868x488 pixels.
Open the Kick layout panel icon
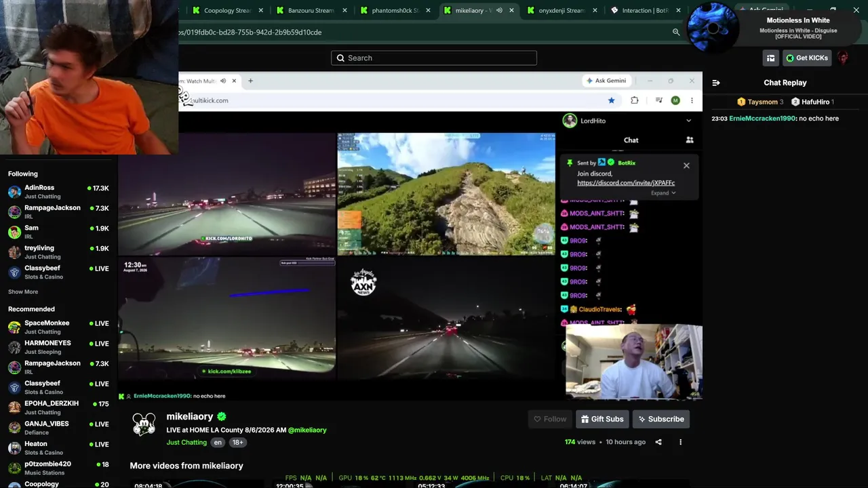(770, 58)
